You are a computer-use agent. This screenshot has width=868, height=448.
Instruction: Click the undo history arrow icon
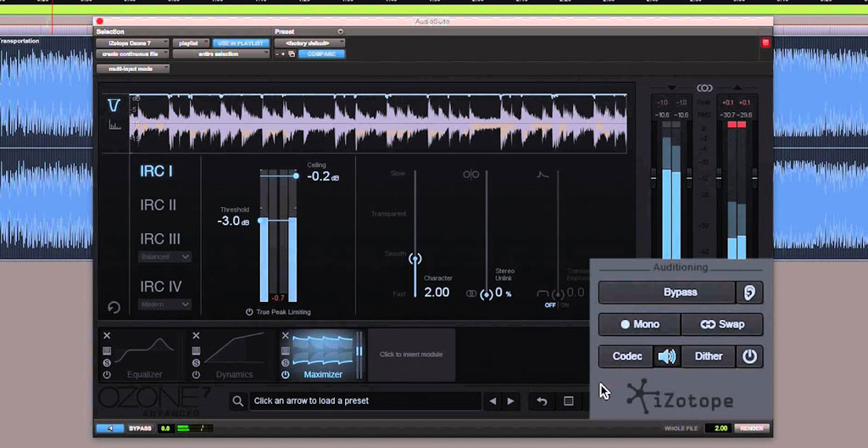542,400
